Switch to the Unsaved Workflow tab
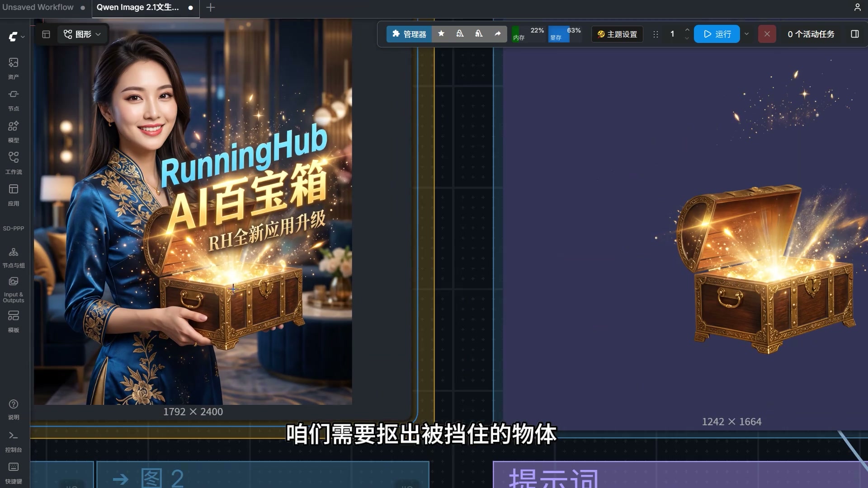Screen dimensions: 868x488 43,8
